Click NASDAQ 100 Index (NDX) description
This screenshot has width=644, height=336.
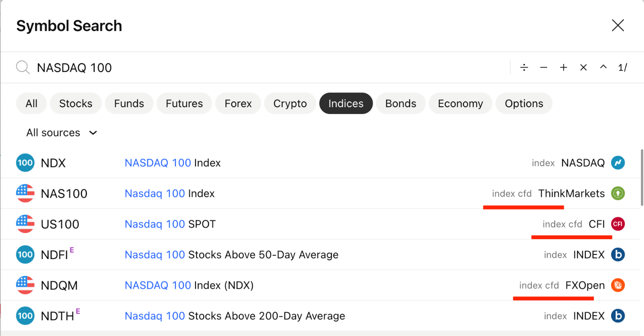tap(189, 286)
